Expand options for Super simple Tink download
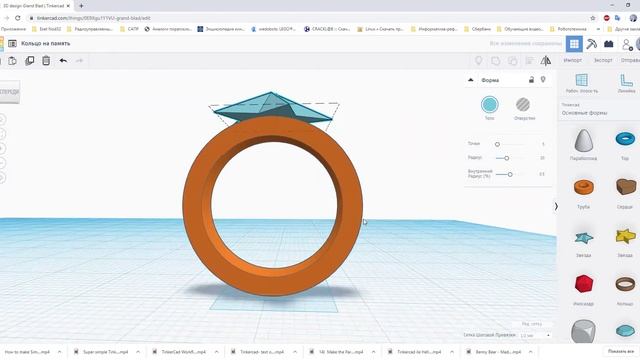This screenshot has height=360, width=640. pyautogui.click(x=138, y=352)
